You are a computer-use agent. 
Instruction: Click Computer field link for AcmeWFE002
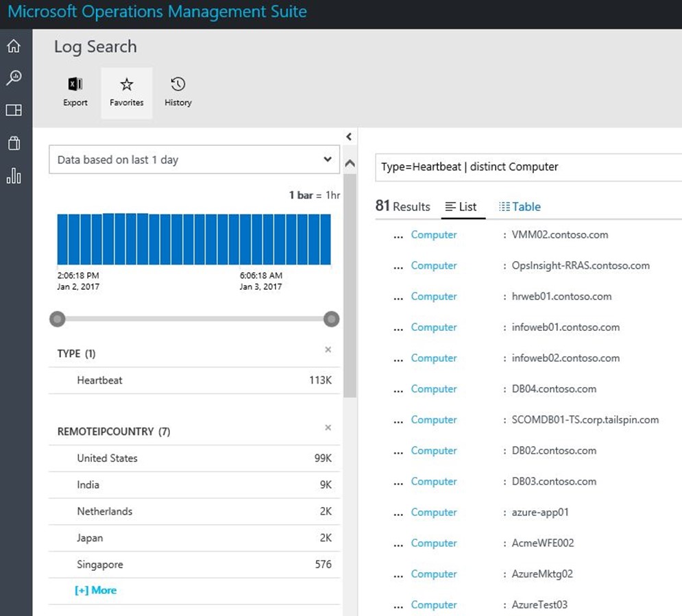point(434,543)
